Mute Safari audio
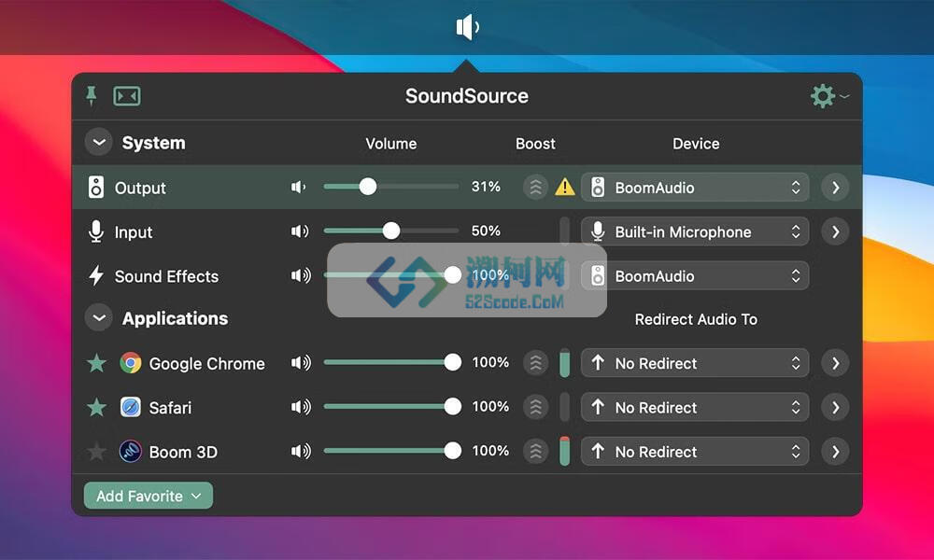This screenshot has height=560, width=934. [301, 406]
